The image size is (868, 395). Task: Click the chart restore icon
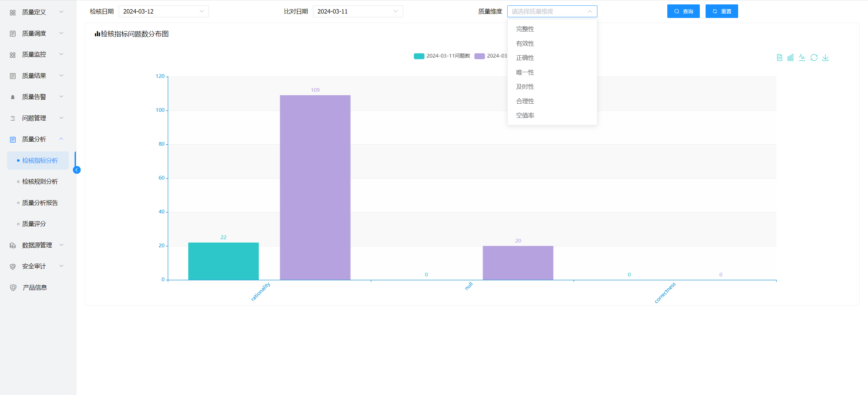(814, 58)
